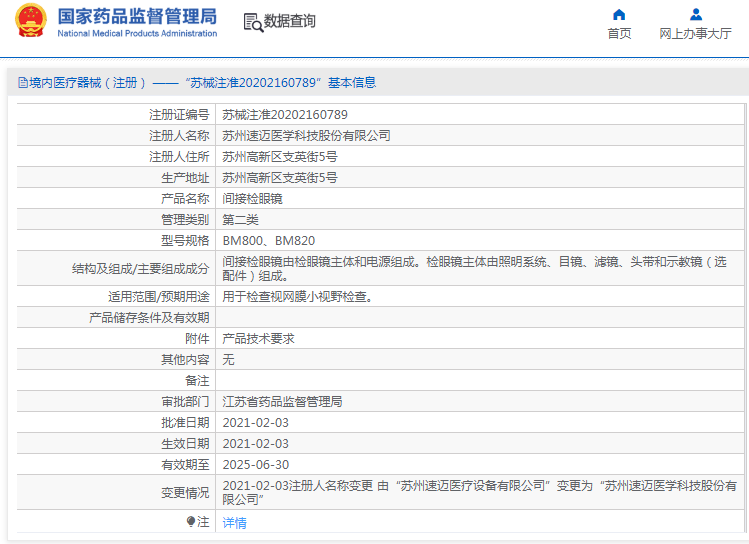
Task: Select the 首页 text label
Action: 619,33
